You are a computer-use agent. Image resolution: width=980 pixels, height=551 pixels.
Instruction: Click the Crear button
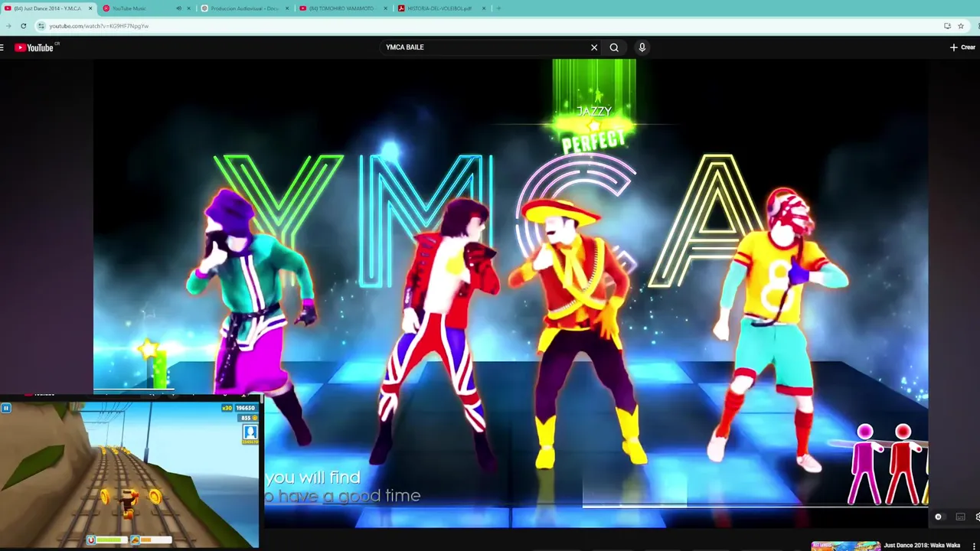962,47
